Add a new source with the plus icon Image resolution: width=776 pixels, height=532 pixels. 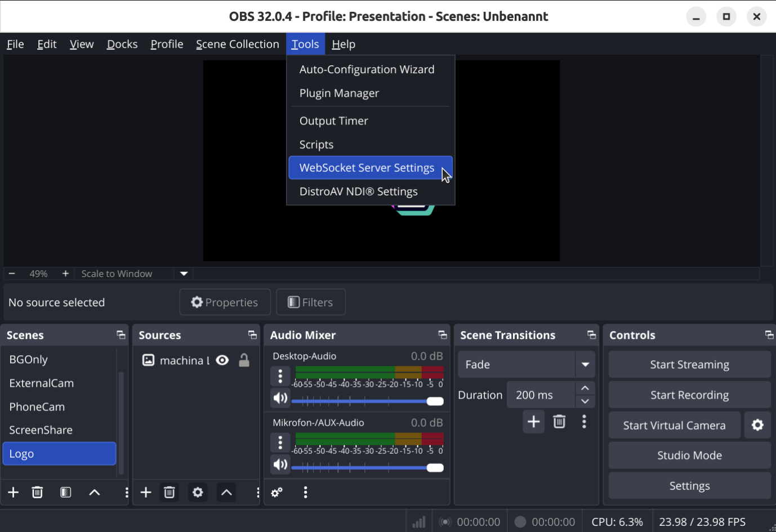145,492
